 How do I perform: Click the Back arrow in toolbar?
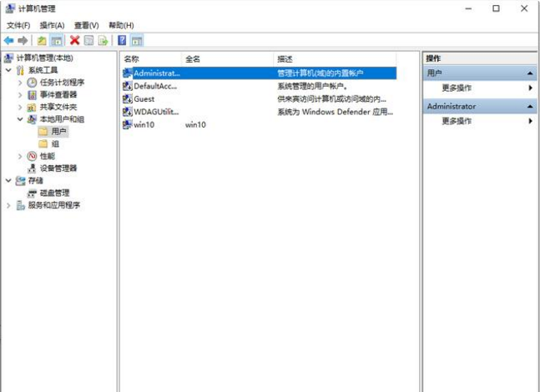8,40
